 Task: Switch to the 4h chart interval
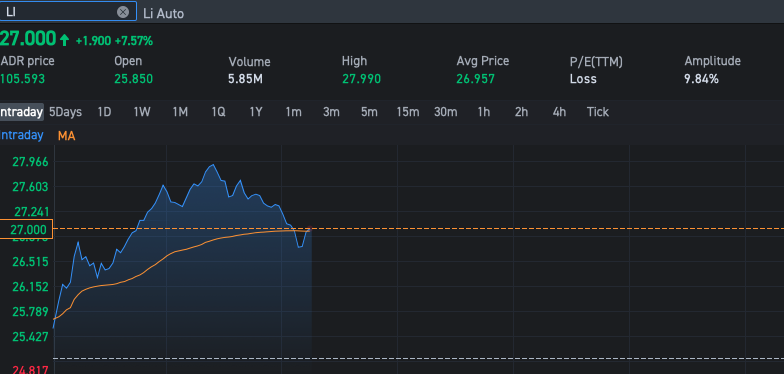560,112
